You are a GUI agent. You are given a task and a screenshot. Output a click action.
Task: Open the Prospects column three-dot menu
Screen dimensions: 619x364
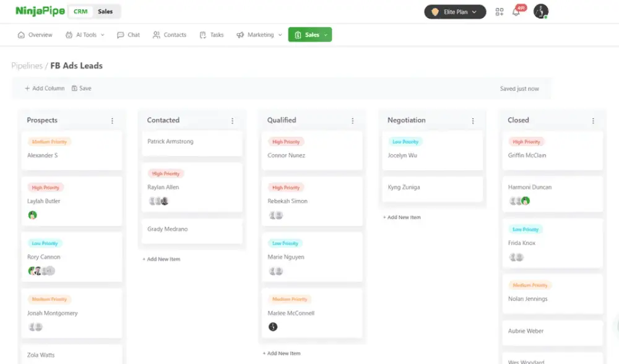(112, 121)
